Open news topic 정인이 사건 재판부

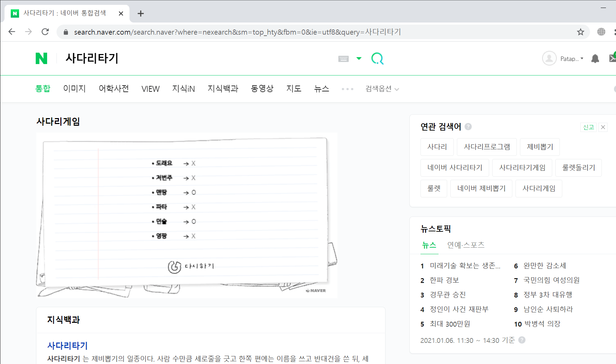pyautogui.click(x=459, y=309)
